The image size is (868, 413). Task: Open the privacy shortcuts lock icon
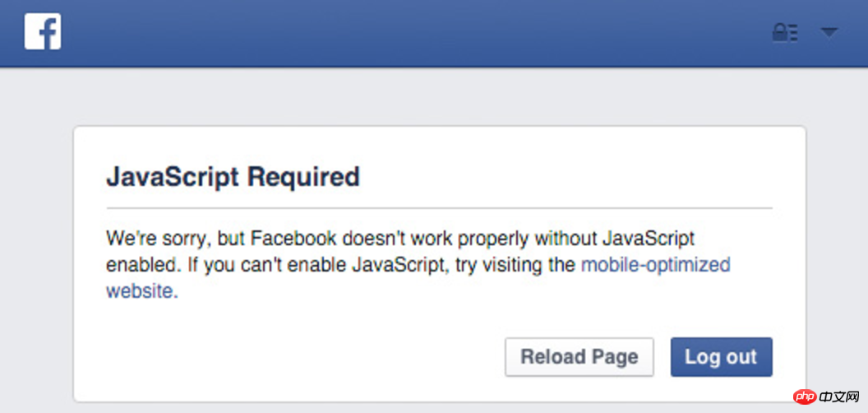click(785, 33)
